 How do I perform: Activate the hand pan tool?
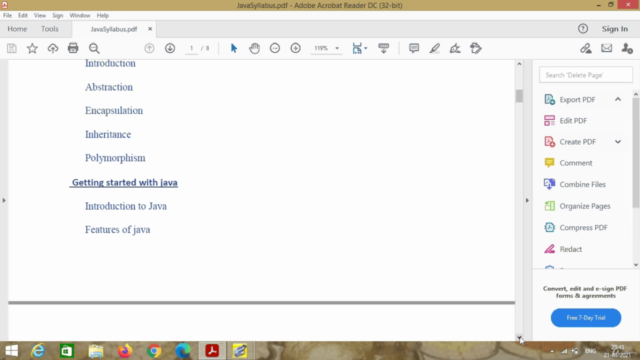coord(254,48)
